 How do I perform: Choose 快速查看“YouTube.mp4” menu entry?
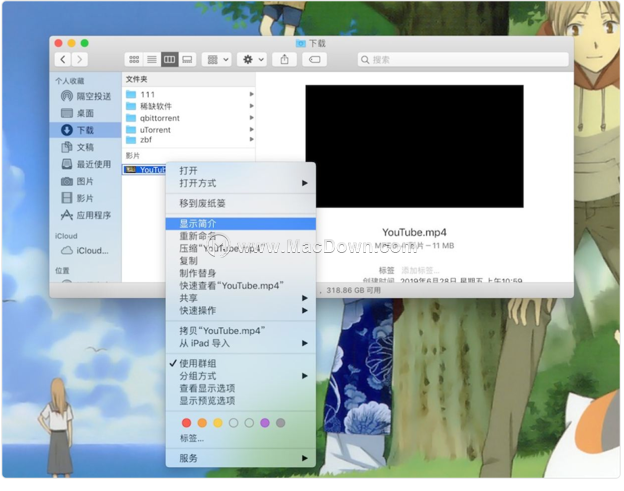(241, 285)
